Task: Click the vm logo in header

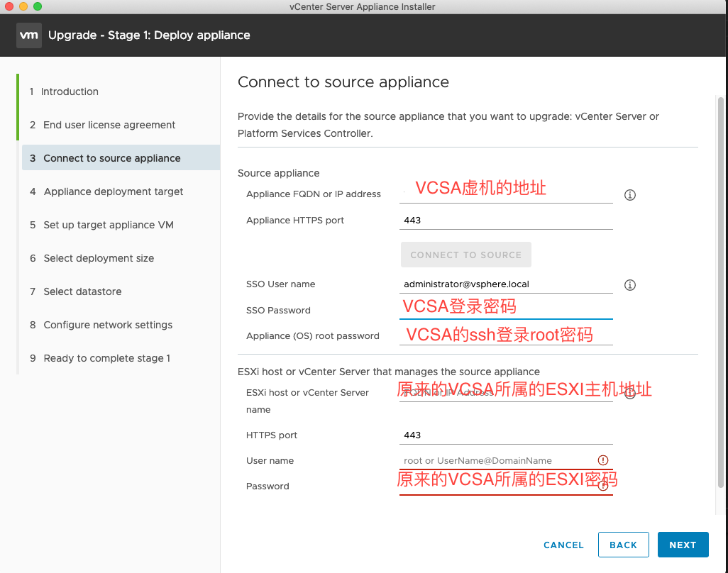Action: (29, 35)
